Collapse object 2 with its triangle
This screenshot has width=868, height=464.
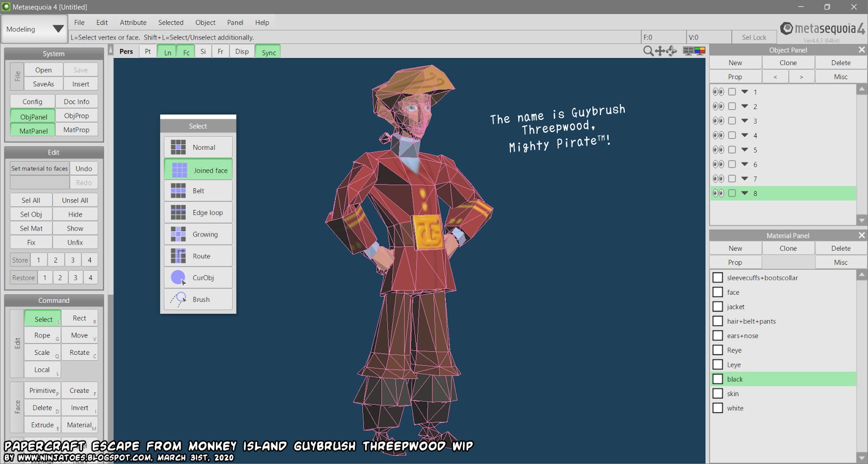click(745, 106)
